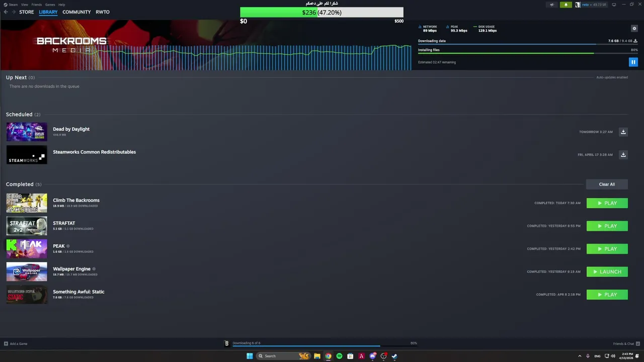644x362 pixels.
Task: Pause the current Steam download
Action: [x=633, y=62]
